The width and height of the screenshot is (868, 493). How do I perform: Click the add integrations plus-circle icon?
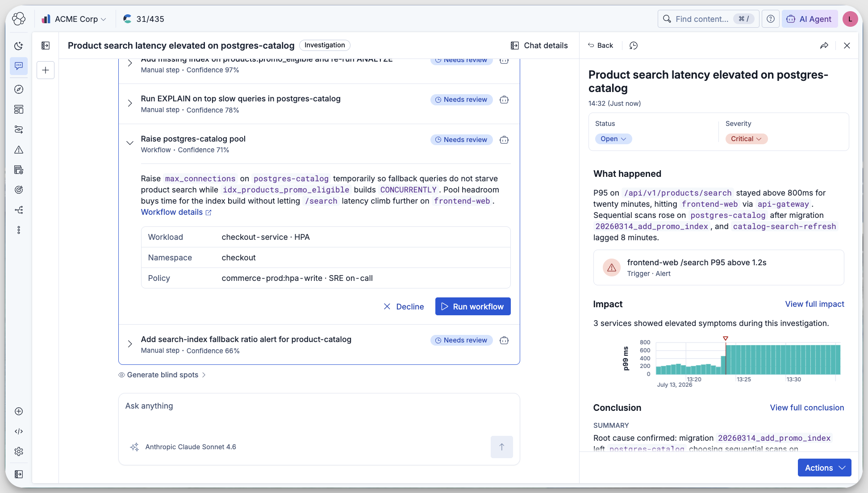[x=19, y=411]
